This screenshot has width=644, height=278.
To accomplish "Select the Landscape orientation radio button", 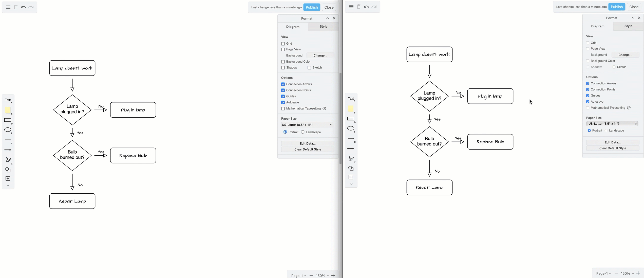I will pyautogui.click(x=302, y=132).
